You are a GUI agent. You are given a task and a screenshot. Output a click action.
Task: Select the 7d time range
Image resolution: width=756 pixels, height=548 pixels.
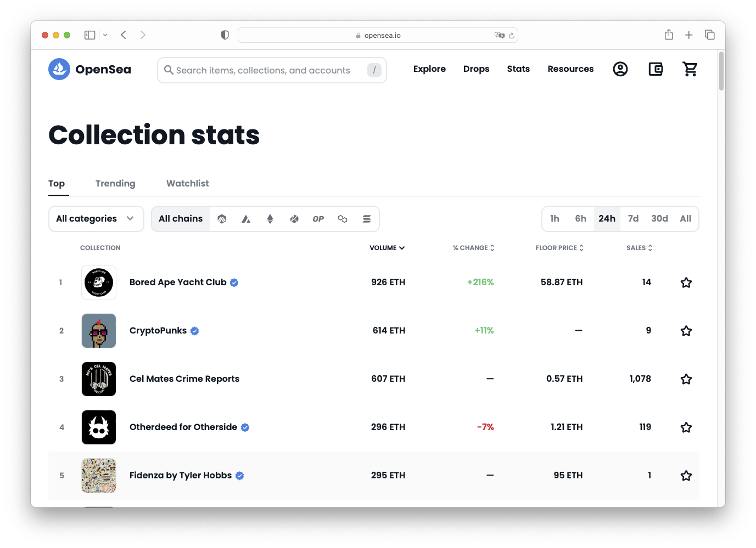(x=633, y=219)
